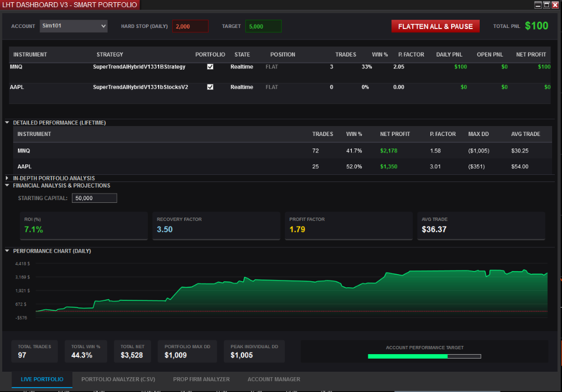562x392 pixels.
Task: Maximize the LHT Dashboard window
Action: tap(547, 4)
